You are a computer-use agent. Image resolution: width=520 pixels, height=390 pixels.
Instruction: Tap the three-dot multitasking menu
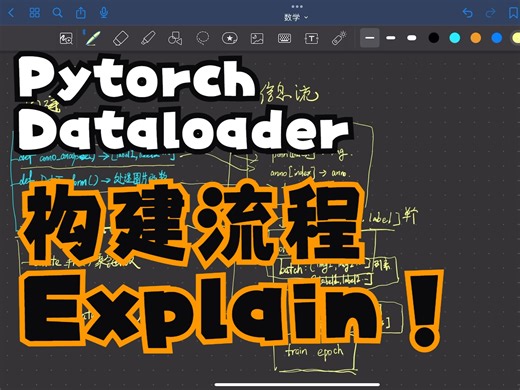click(x=297, y=6)
